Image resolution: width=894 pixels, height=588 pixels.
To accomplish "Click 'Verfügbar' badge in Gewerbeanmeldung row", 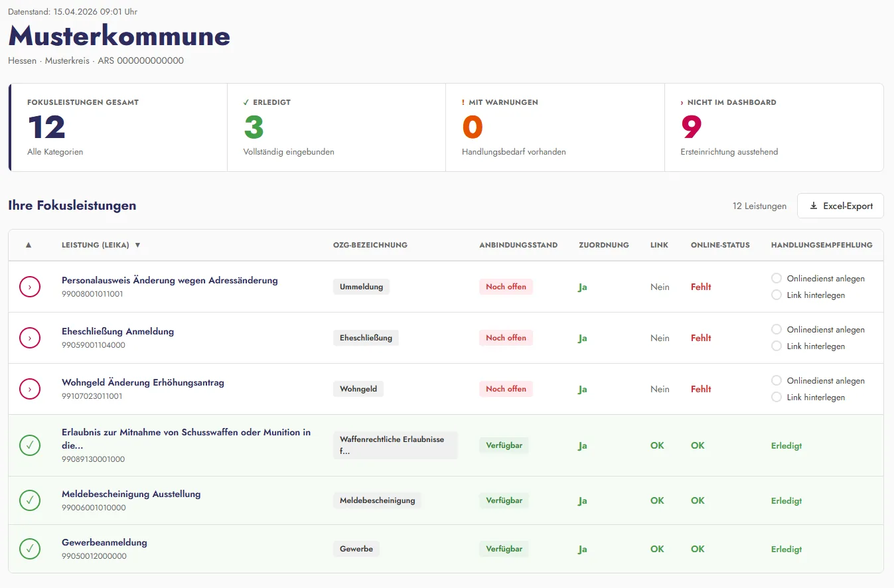I will pos(504,549).
